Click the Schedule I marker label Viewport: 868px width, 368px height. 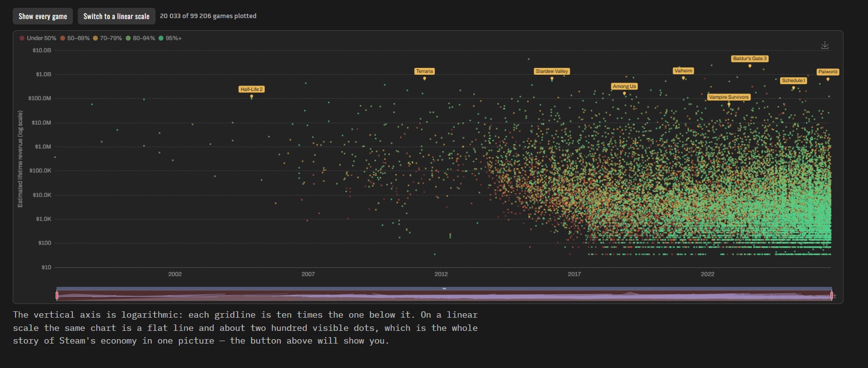click(793, 81)
